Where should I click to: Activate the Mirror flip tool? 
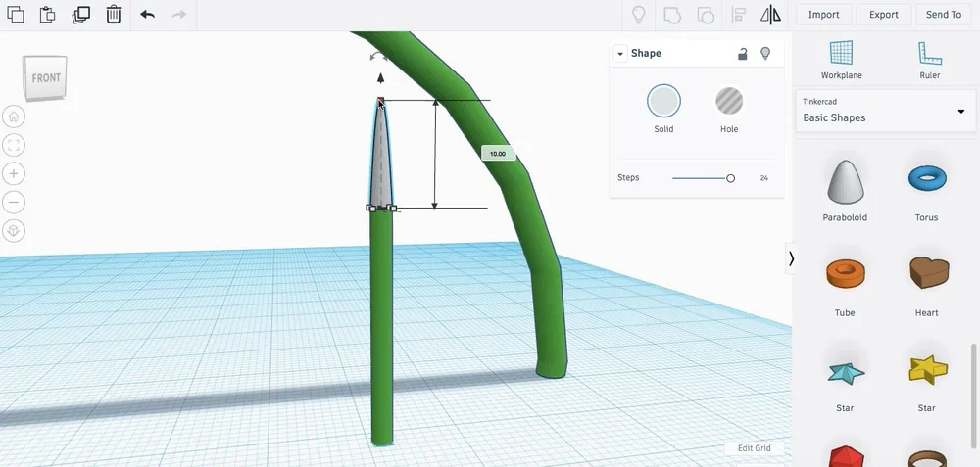[770, 15]
